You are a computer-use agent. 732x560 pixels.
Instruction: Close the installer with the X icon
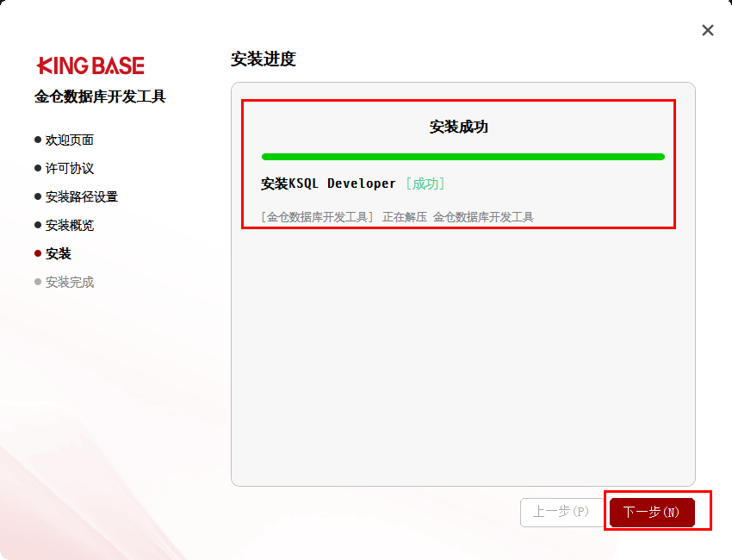coord(708,30)
